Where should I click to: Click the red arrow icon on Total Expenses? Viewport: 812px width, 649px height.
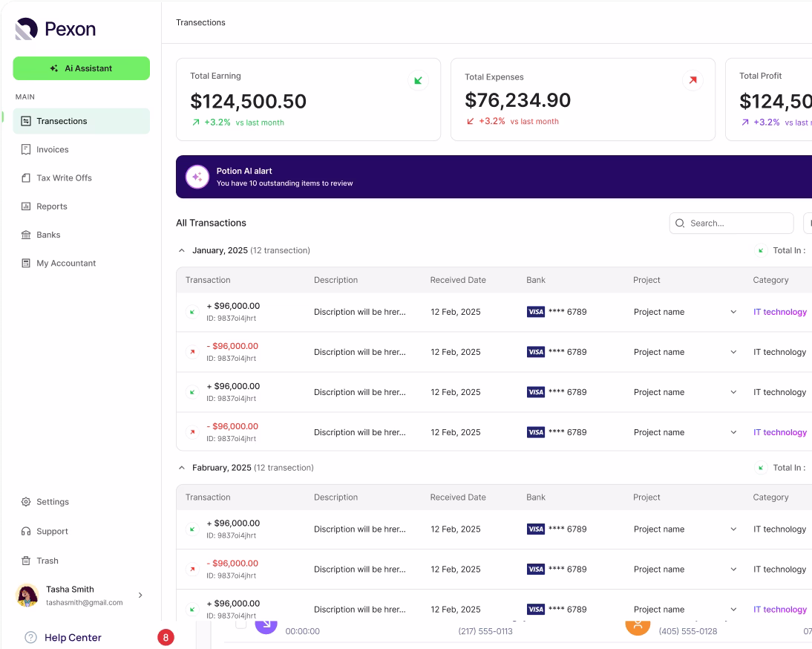point(693,80)
